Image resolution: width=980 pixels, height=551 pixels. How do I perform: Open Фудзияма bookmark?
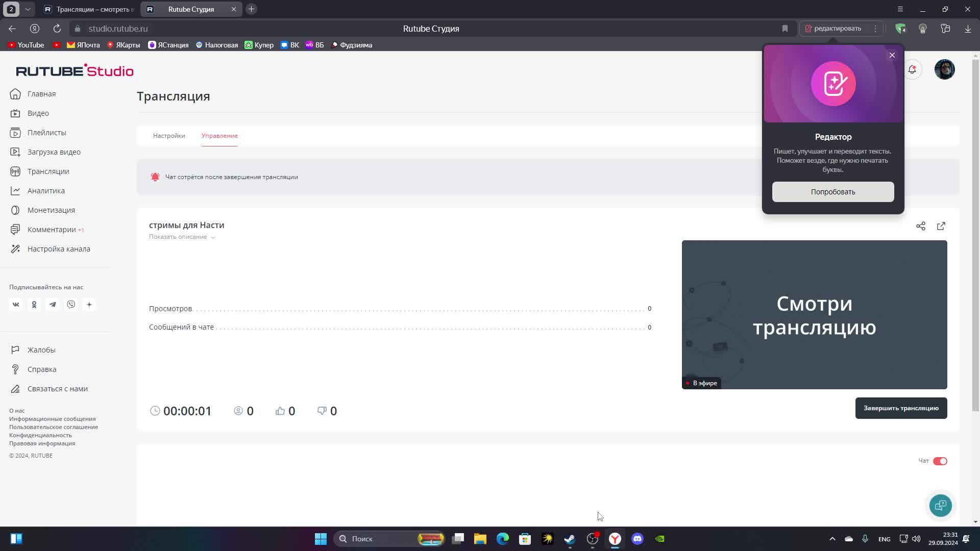[x=352, y=45]
